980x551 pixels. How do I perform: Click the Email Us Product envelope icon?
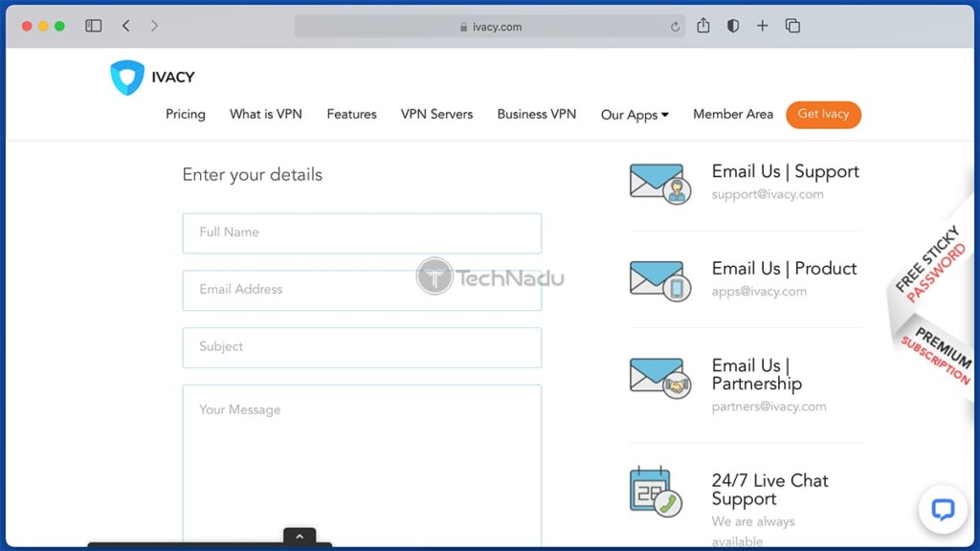[660, 281]
